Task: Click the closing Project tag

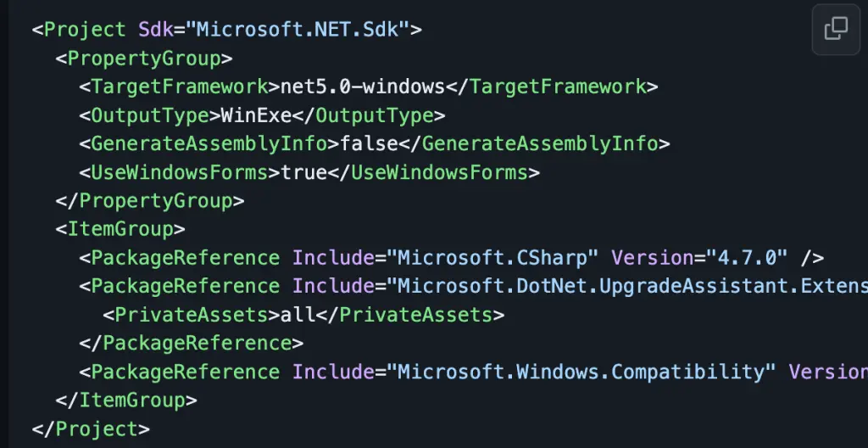Action: pyautogui.click(x=91, y=428)
